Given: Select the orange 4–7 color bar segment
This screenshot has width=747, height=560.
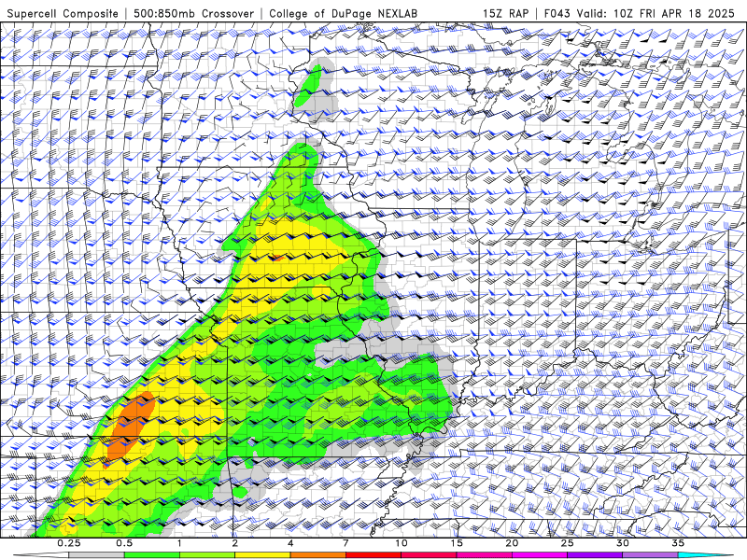Looking at the screenshot, I should click(x=317, y=555).
